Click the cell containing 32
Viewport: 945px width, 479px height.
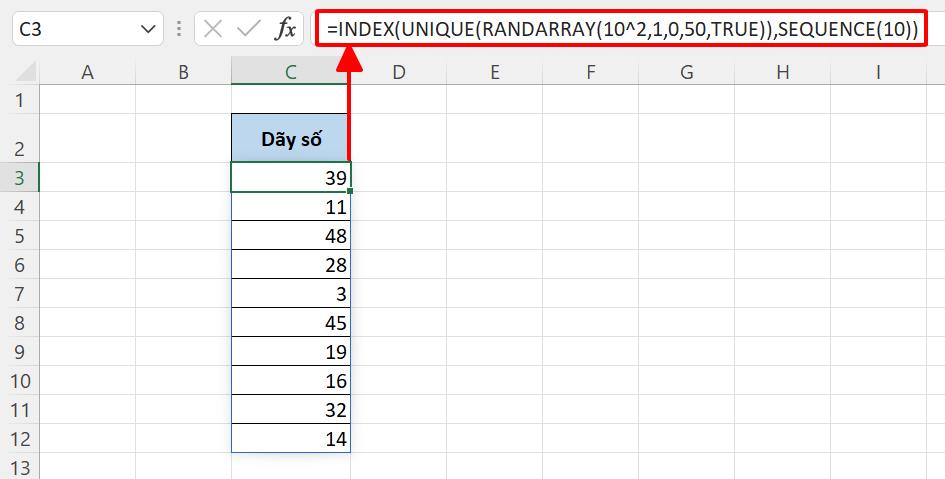291,409
